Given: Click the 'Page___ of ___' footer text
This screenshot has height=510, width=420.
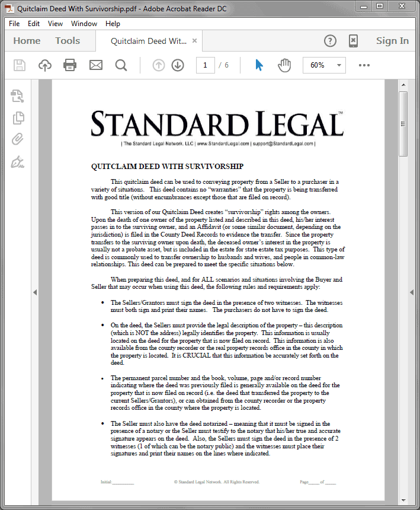Looking at the screenshot, I should 318,482.
